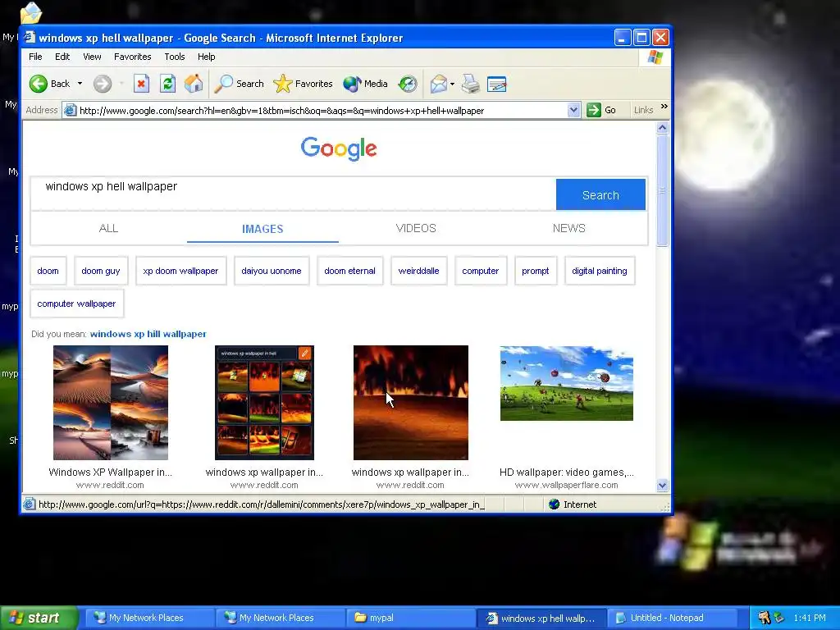
Task: Open the green hill video games thumbnail
Action: 567,383
